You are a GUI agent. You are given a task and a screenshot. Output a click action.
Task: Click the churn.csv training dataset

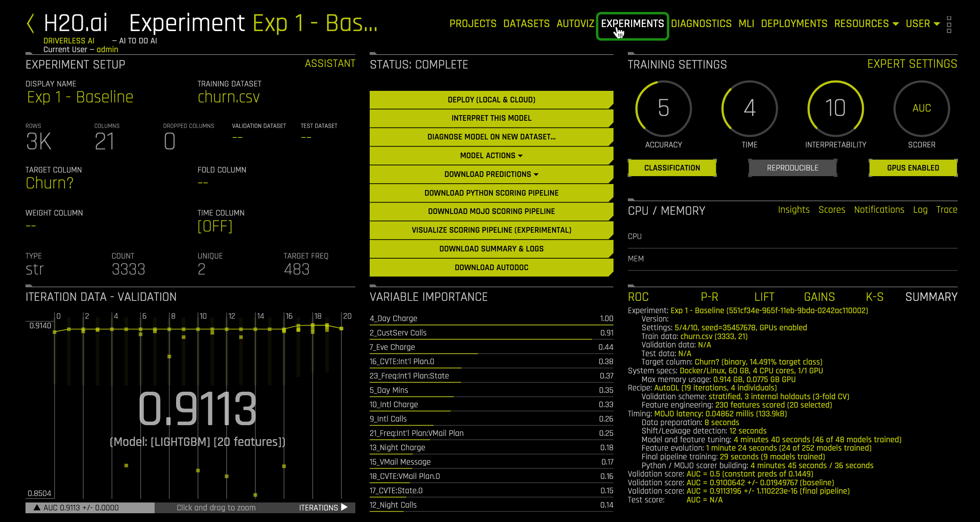click(x=229, y=97)
